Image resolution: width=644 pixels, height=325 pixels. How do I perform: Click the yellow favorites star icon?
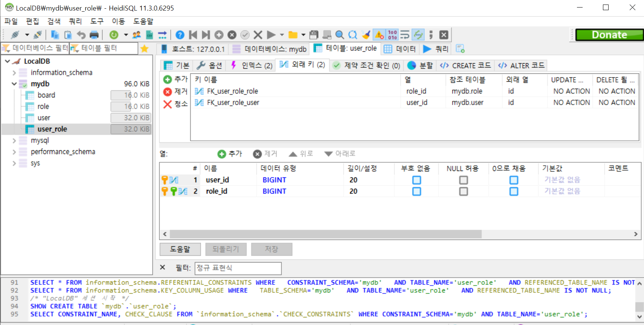pos(145,49)
